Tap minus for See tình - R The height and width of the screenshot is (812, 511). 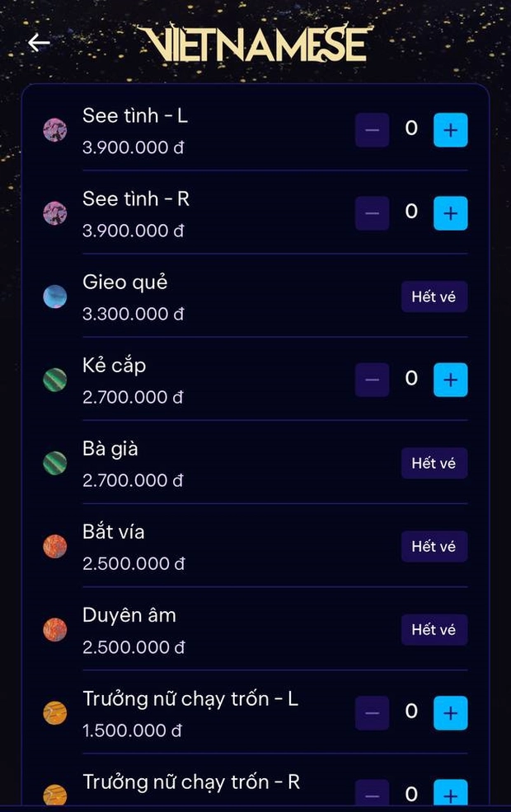pyautogui.click(x=372, y=213)
